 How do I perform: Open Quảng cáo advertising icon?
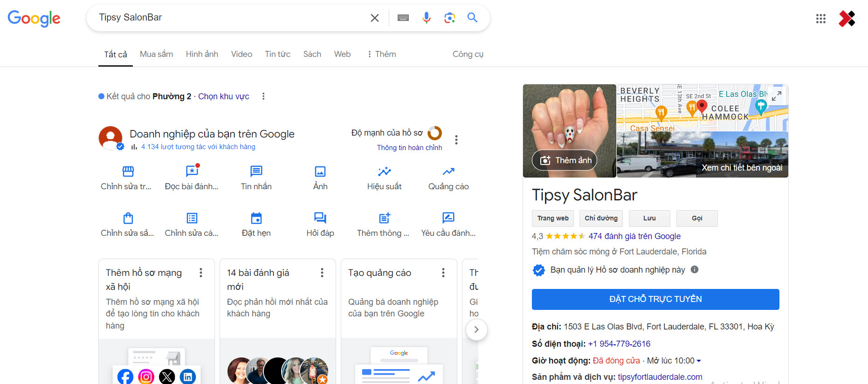click(448, 171)
